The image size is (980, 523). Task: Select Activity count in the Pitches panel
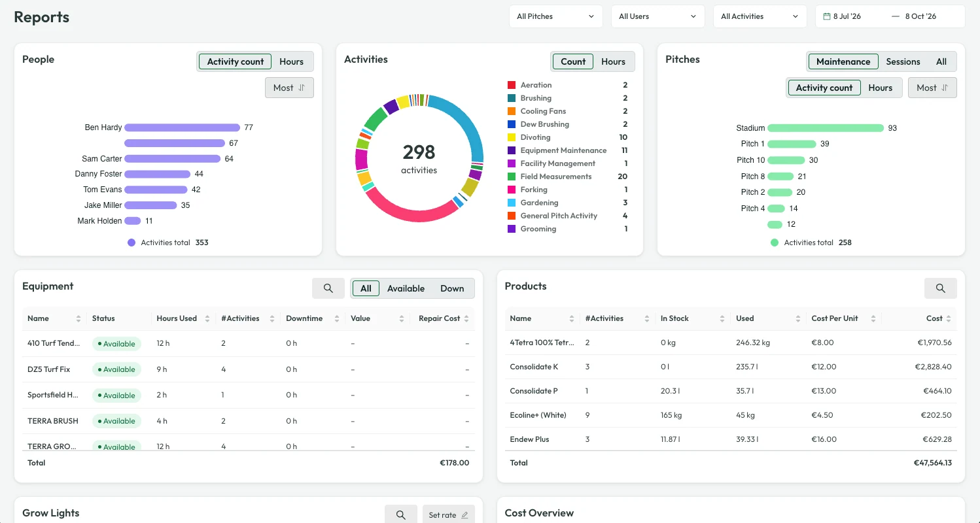824,88
